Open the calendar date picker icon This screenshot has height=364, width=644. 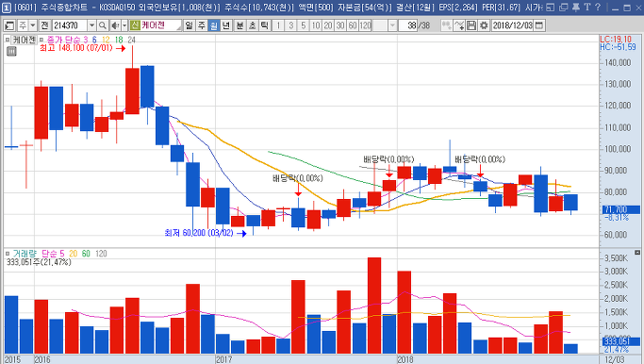point(539,25)
